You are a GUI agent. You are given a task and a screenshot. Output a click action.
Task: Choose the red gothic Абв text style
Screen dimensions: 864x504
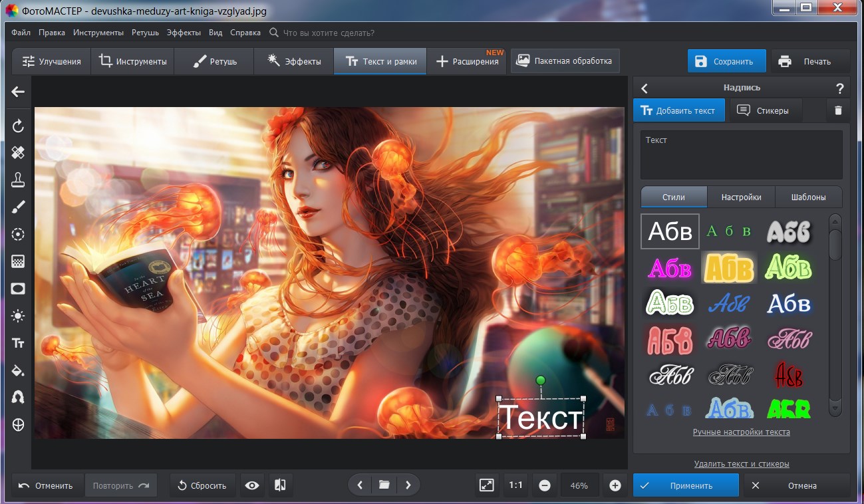pos(789,375)
